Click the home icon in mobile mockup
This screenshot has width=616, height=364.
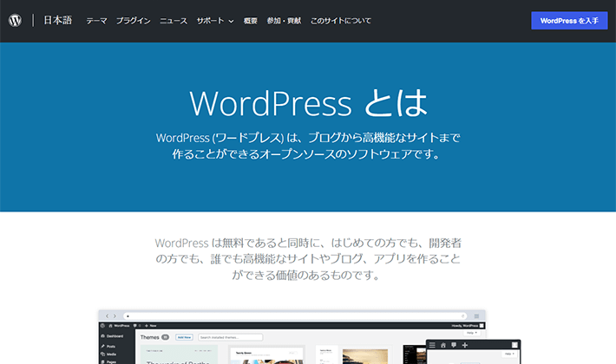(443, 345)
